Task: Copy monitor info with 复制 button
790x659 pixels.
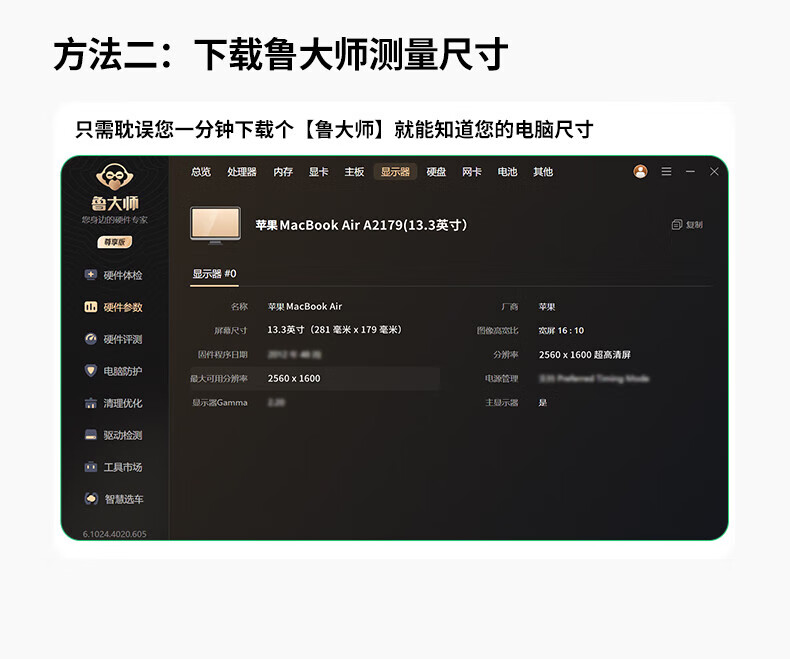Action: pyautogui.click(x=687, y=225)
